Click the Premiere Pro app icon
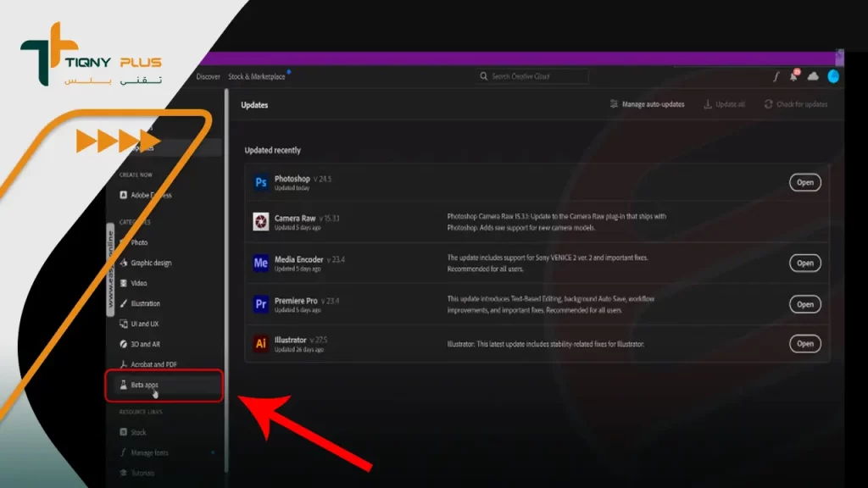Viewport: 868px width, 488px height. (x=260, y=303)
